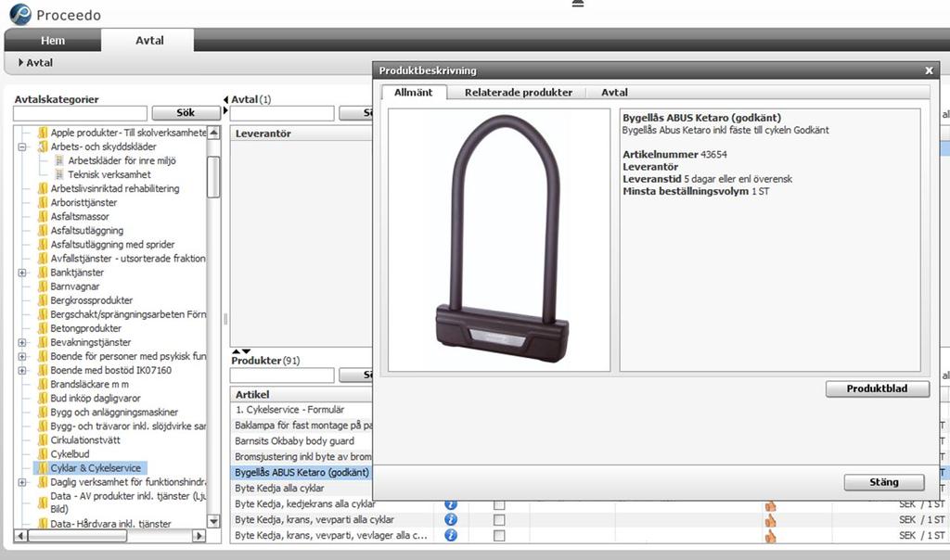Click the category tree scroll-down arrow

click(213, 521)
